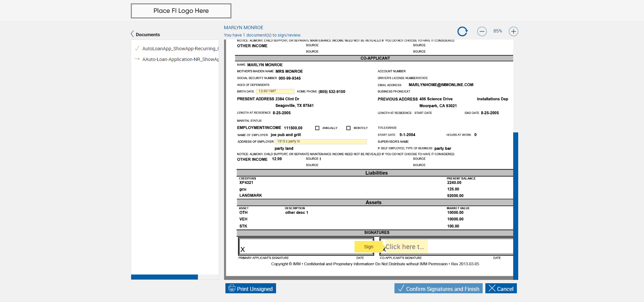
Task: Click the Print Unsigned button
Action: 251,289
